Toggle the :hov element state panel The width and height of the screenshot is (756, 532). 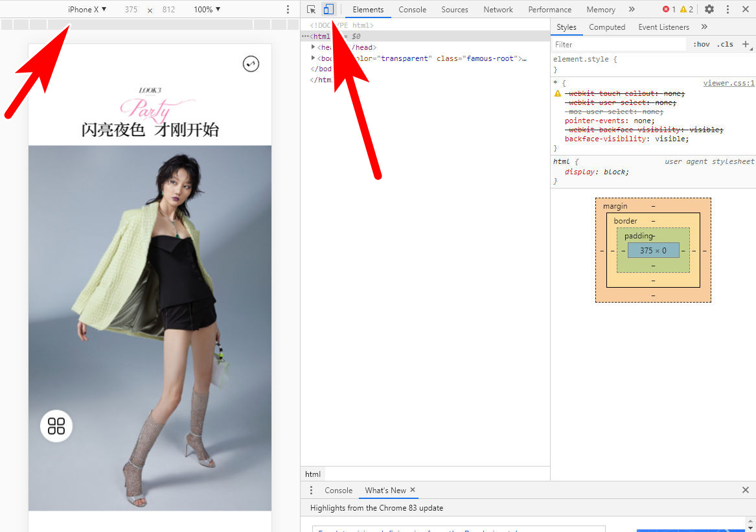701,45
